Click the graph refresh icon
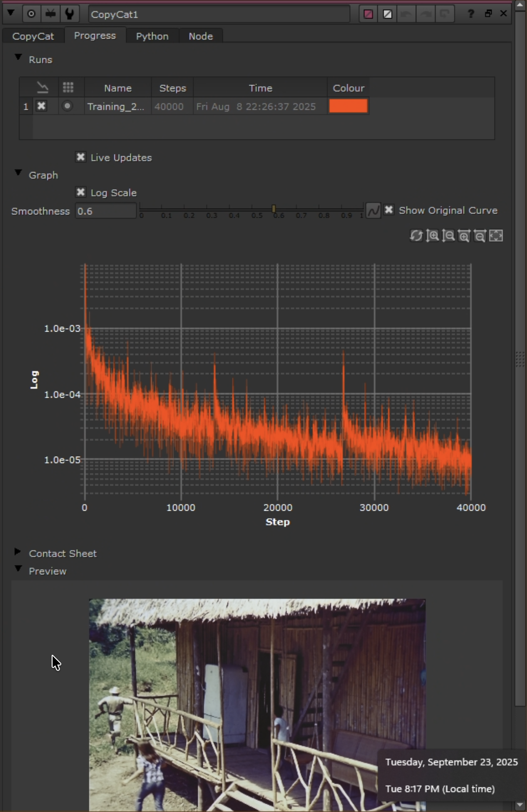This screenshot has width=527, height=812. pos(416,236)
